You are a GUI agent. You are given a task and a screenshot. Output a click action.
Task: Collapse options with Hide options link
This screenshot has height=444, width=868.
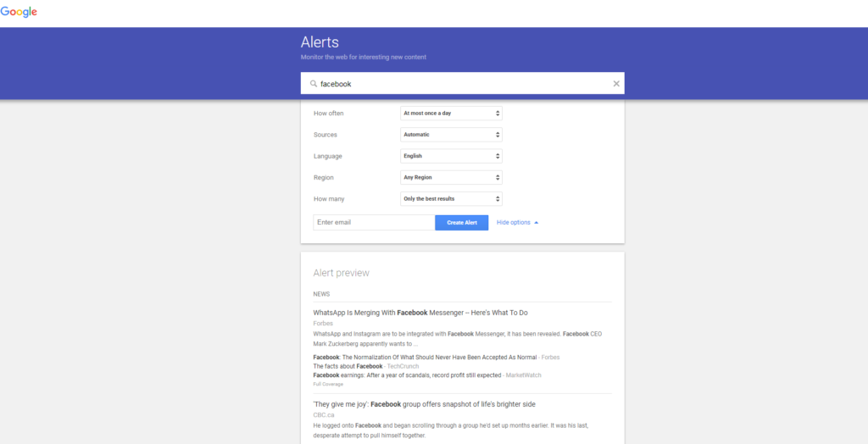[x=518, y=223]
